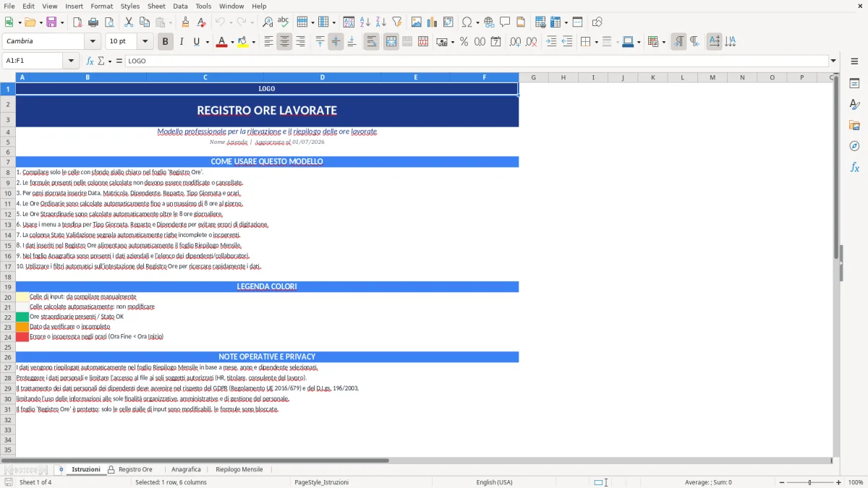Open Find & Replace icon
868x488 pixels.
(x=268, y=22)
